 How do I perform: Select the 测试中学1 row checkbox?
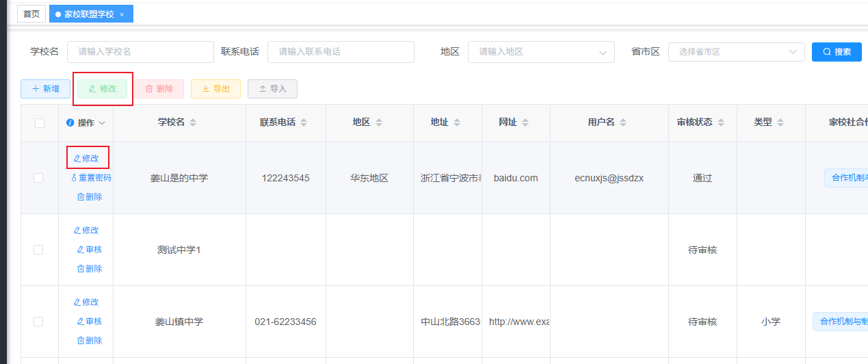[38, 250]
